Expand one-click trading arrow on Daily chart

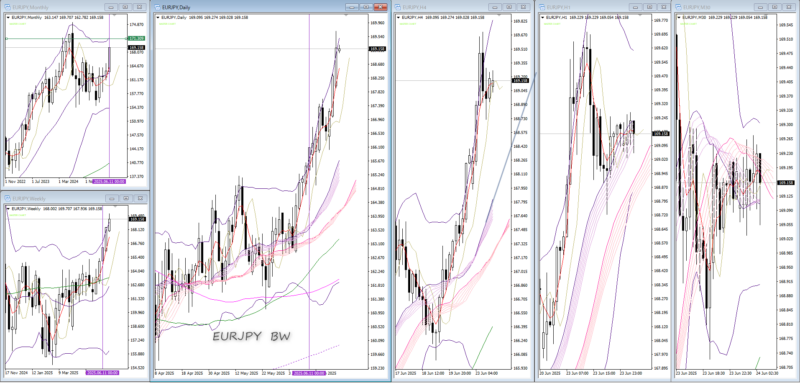[x=158, y=17]
